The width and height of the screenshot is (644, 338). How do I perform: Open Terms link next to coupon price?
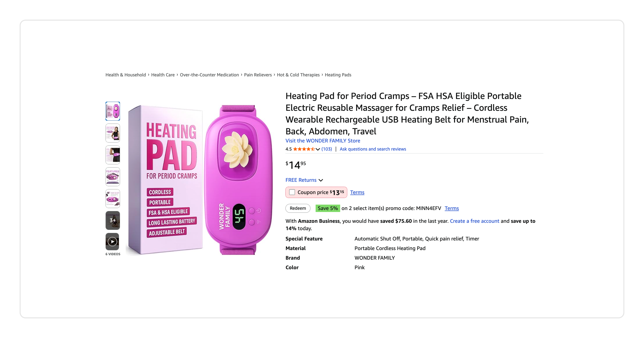357,192
